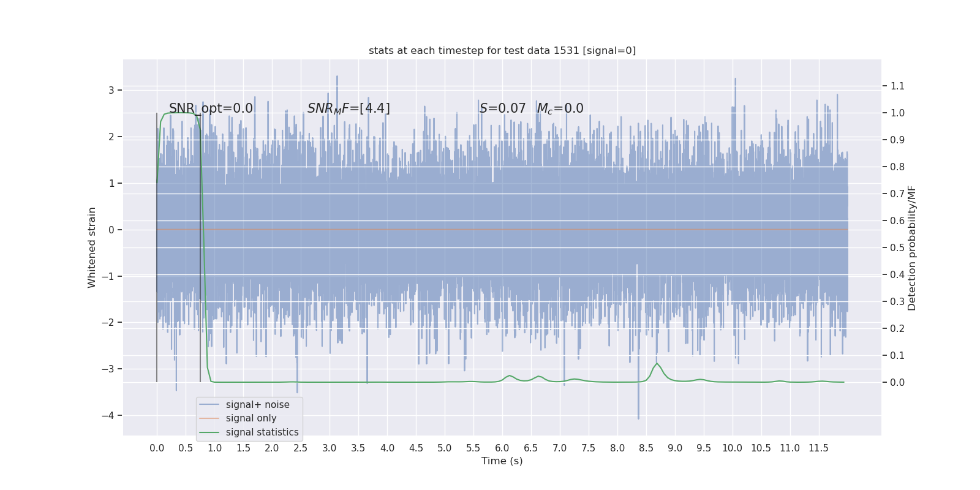The width and height of the screenshot is (980, 490).
Task: Click the 'Detection probability/MF' axis label
Action: click(x=912, y=247)
